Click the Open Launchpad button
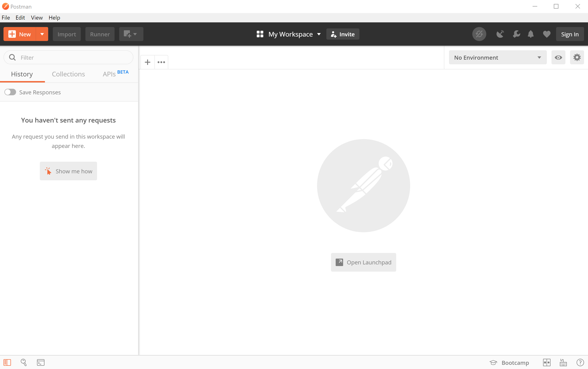 click(x=363, y=262)
